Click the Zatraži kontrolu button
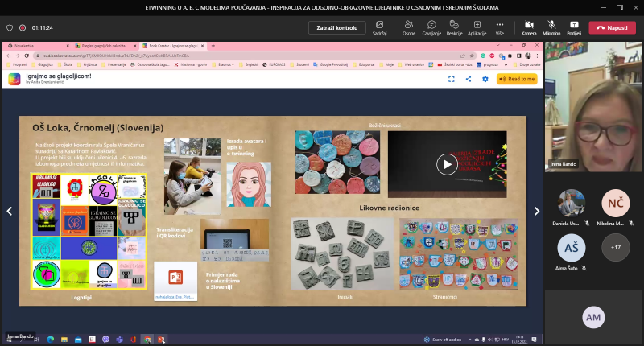 336,27
